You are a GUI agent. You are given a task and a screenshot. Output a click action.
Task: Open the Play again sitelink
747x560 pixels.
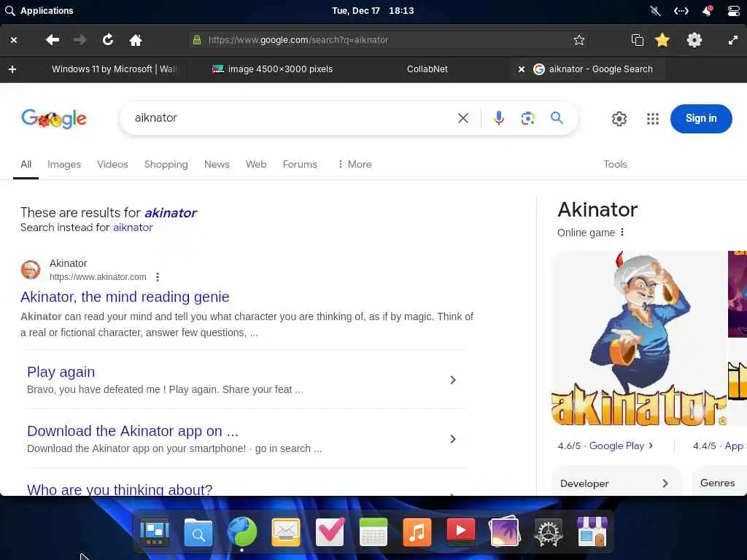coord(61,372)
